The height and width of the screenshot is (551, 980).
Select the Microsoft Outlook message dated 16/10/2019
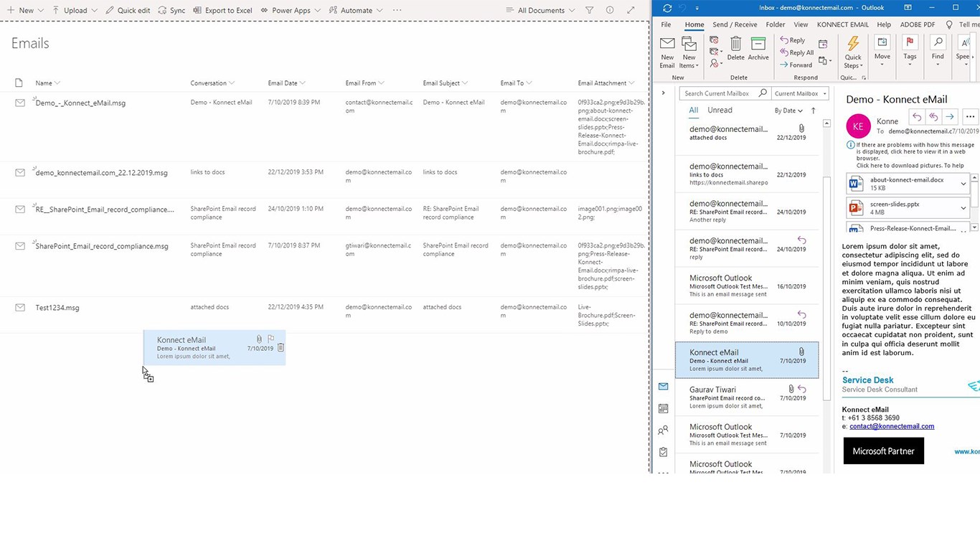point(747,286)
